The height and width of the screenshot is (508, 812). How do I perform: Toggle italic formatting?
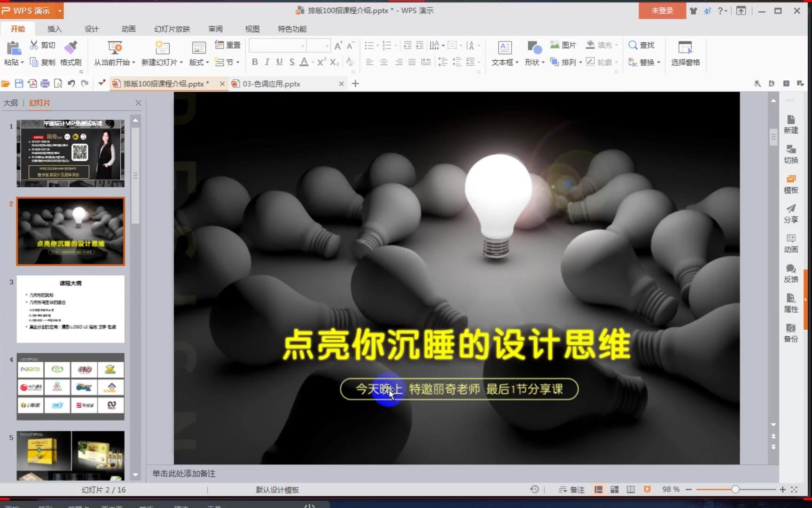coord(266,62)
